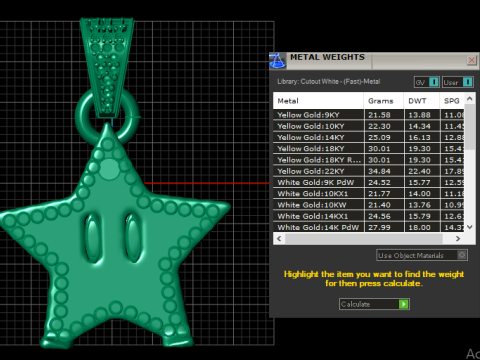The width and height of the screenshot is (480, 360).
Task: Click the horizontal scroll left arrow
Action: tap(279, 239)
